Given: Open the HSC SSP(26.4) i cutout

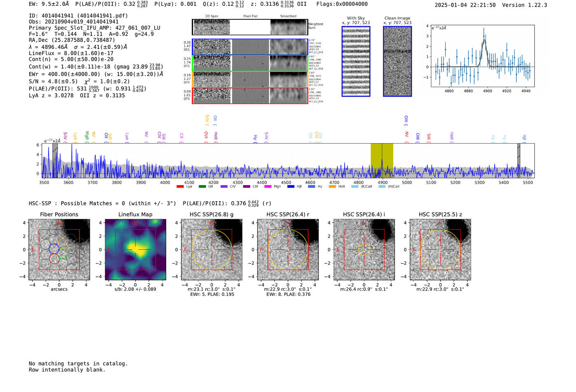Looking at the screenshot, I should point(364,250).
